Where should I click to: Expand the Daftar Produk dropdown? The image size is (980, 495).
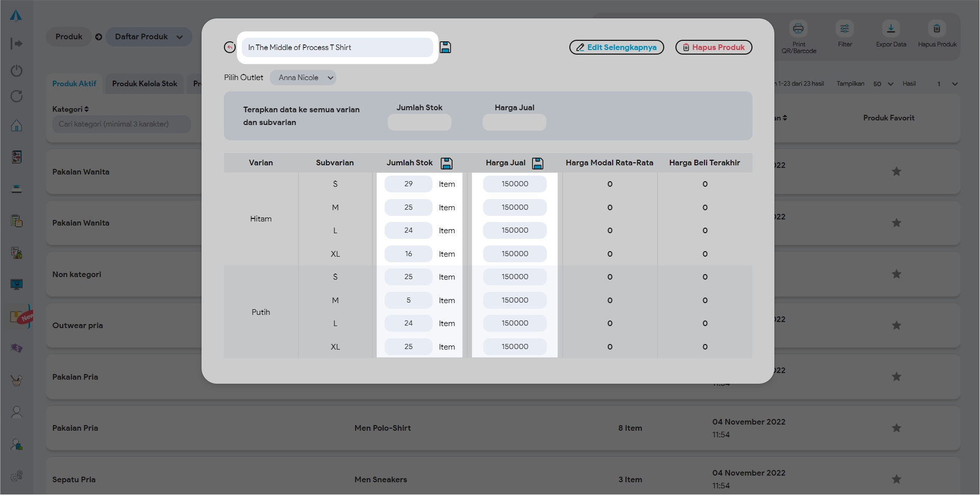pyautogui.click(x=148, y=37)
